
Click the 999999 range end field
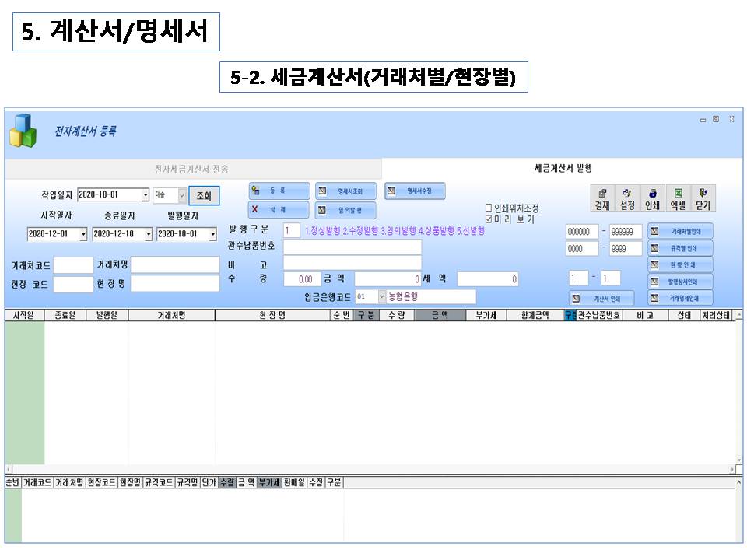[x=626, y=232]
